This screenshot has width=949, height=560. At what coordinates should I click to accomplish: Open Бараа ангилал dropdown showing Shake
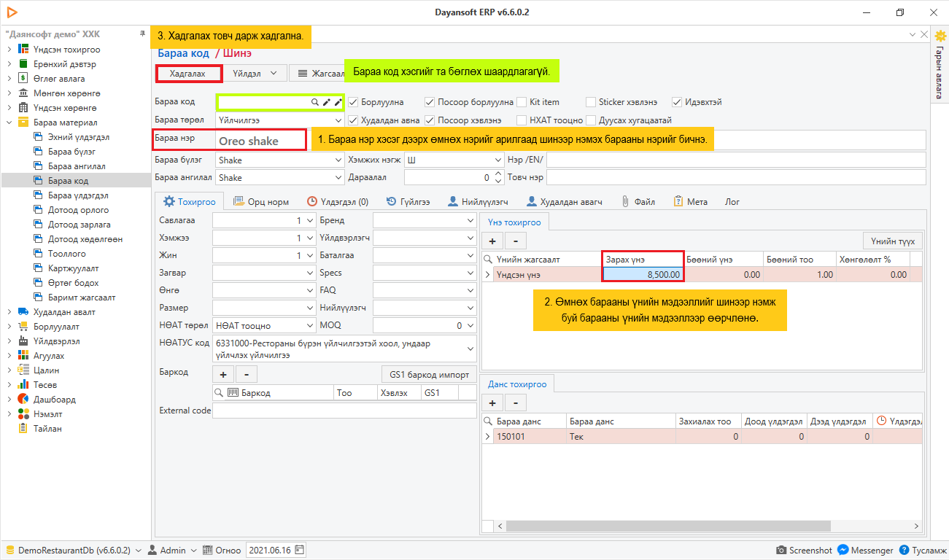[x=338, y=177]
